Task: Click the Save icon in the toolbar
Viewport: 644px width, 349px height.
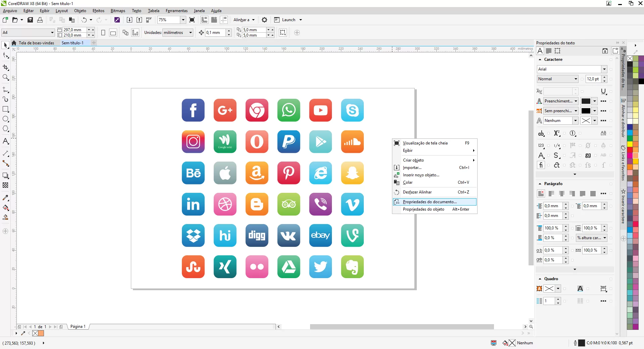Action: click(x=30, y=20)
